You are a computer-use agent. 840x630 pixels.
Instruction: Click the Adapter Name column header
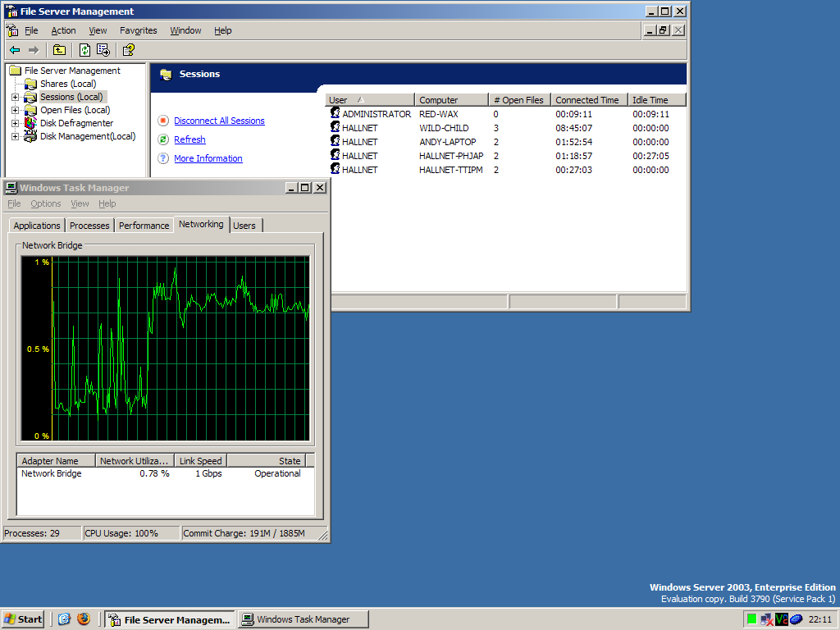[x=57, y=461]
